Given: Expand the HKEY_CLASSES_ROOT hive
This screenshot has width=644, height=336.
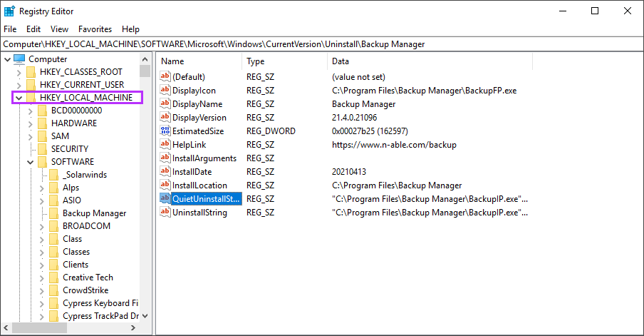Looking at the screenshot, I should [x=19, y=72].
